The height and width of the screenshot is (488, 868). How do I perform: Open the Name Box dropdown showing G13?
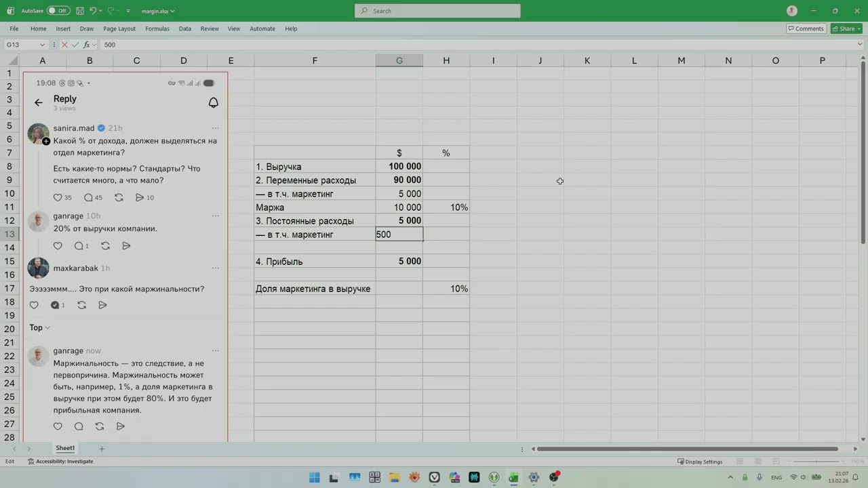tap(42, 45)
